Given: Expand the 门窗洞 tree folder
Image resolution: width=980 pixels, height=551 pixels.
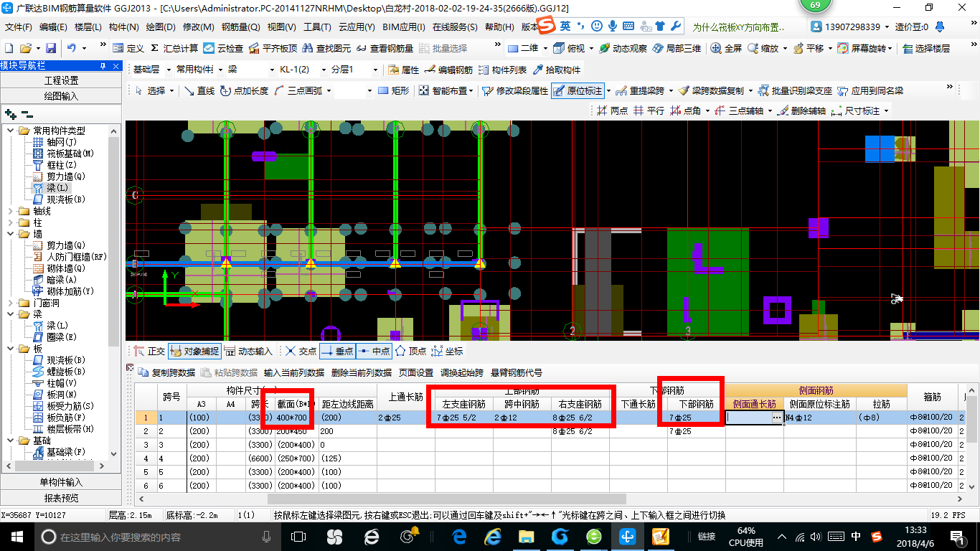Looking at the screenshot, I should coord(10,303).
